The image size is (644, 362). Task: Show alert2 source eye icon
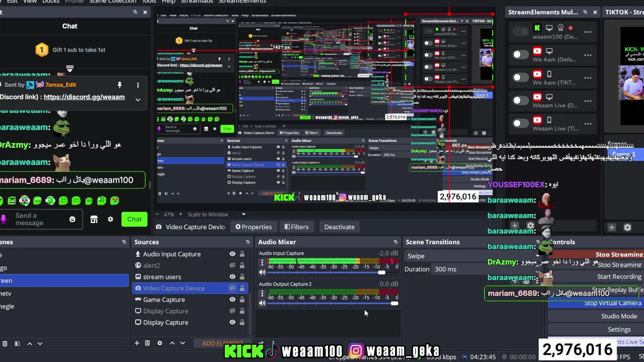pyautogui.click(x=232, y=265)
